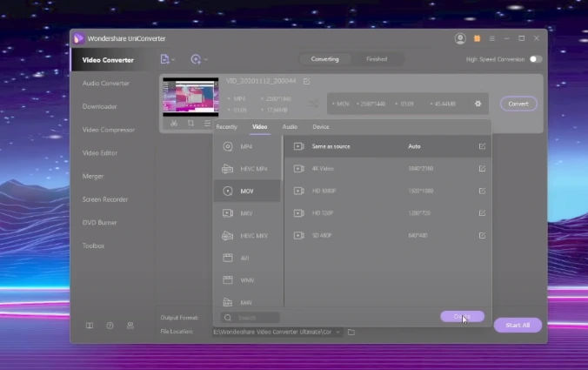Open Merger section
Viewport: 588px width, 370px height.
(93, 176)
